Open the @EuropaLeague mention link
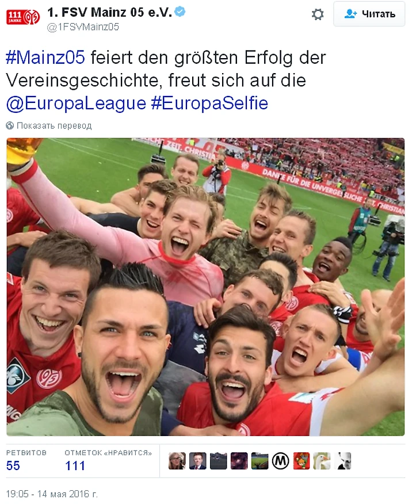The width and height of the screenshot is (420, 504). click(76, 104)
